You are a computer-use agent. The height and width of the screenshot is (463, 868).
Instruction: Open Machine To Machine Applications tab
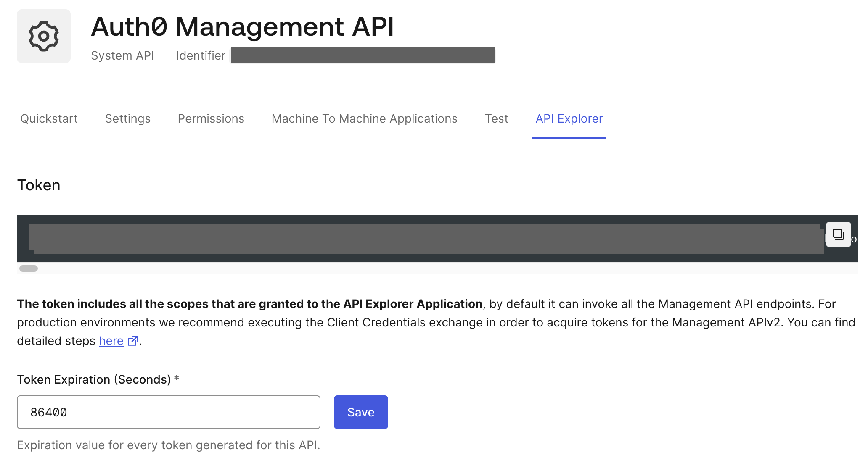[364, 119]
